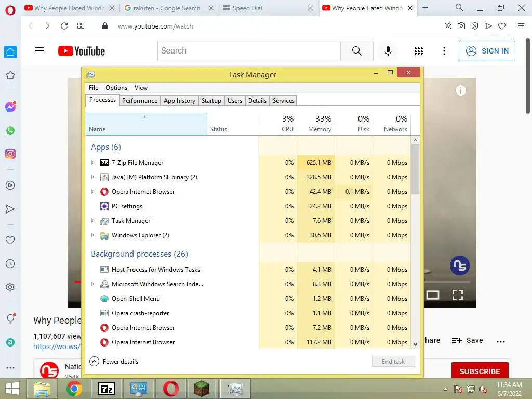Reload the YouTube page

pyautogui.click(x=64, y=26)
